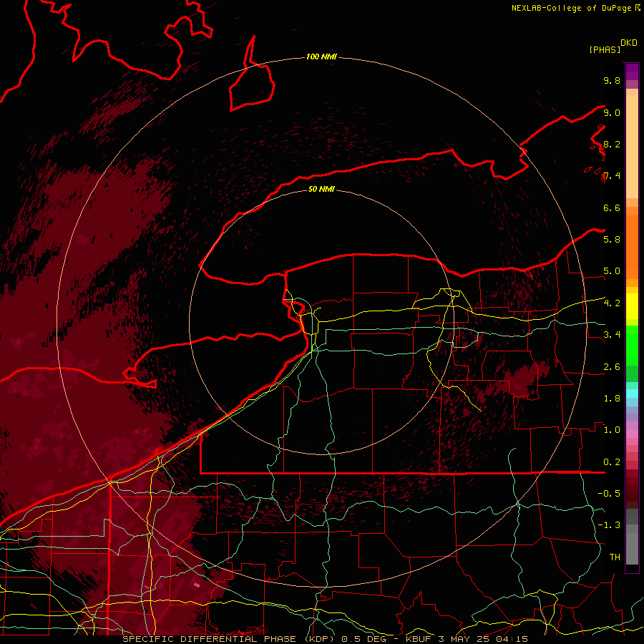Click the bright green segment of color bar
The height and width of the screenshot is (644, 644).
point(632,345)
